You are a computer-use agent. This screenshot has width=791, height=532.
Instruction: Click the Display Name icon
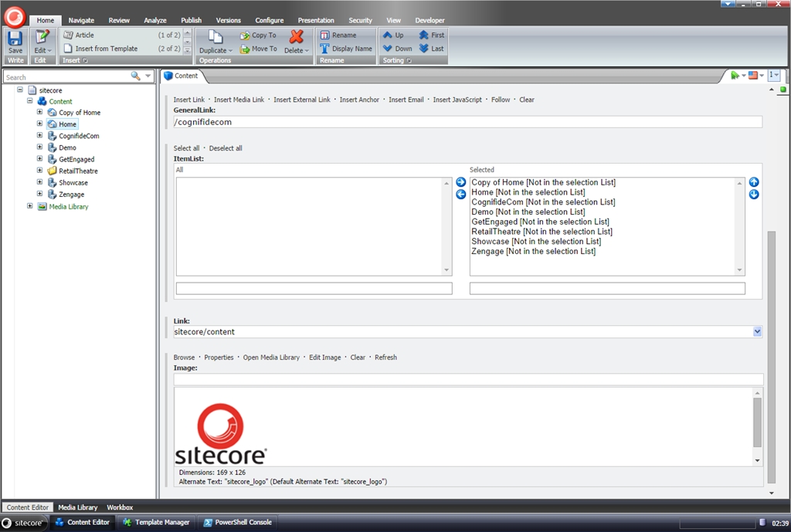click(324, 49)
